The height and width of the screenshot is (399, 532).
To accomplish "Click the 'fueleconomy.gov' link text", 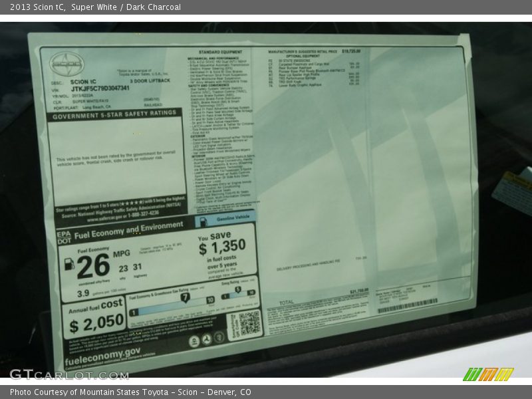I will pyautogui.click(x=102, y=356).
